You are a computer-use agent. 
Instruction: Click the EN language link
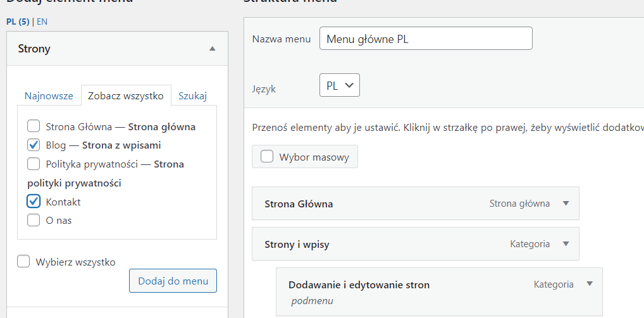(x=42, y=21)
